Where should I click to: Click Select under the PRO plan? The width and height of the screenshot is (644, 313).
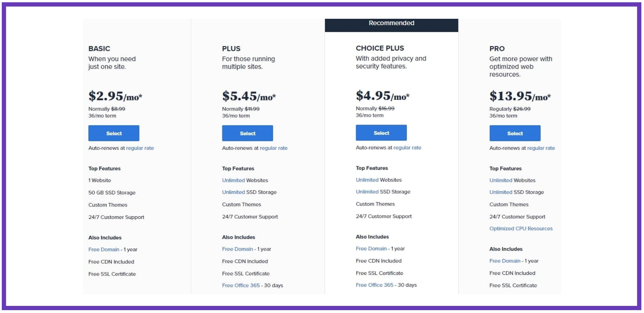pos(515,133)
